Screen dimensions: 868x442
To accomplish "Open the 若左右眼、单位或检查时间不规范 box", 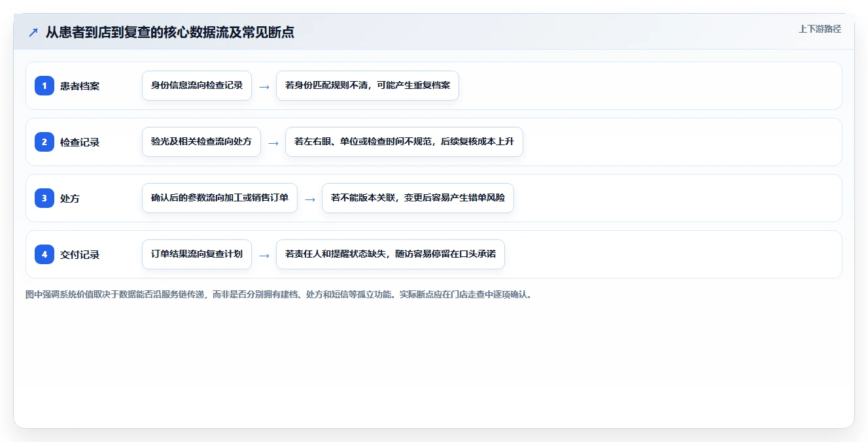I will (x=404, y=142).
